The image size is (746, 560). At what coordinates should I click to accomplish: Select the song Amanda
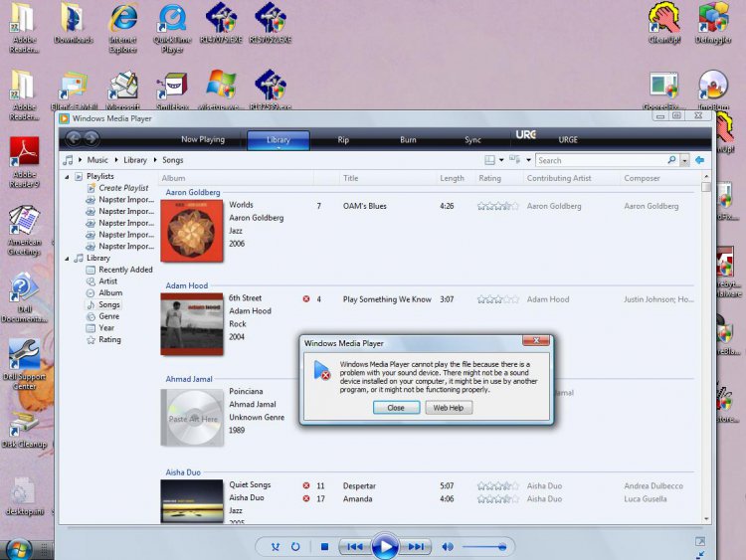point(357,498)
